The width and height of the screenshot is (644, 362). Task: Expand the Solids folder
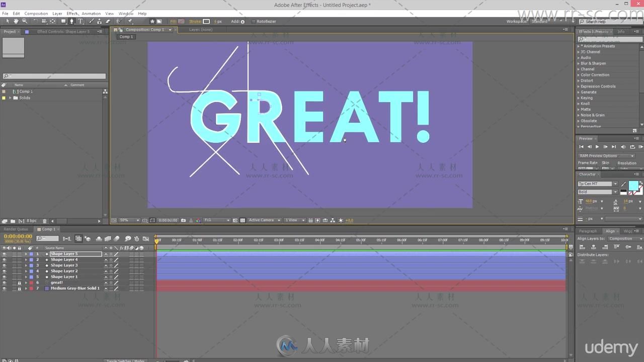(10, 98)
